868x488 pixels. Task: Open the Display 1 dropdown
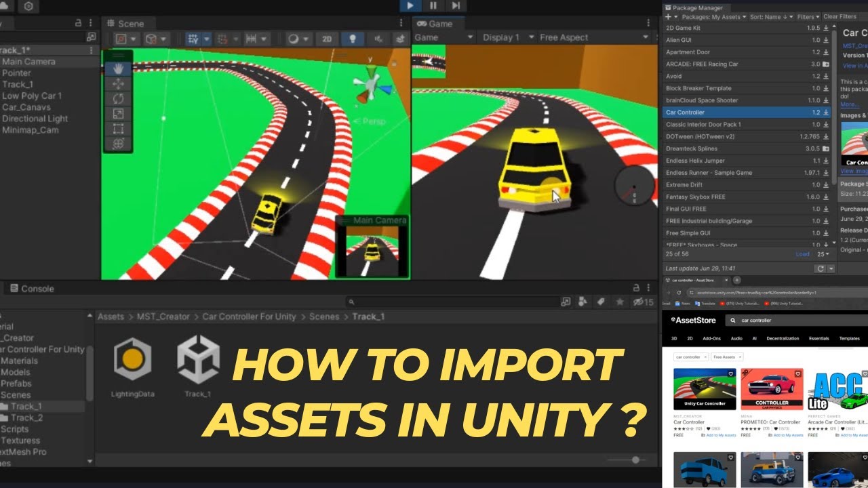[508, 38]
